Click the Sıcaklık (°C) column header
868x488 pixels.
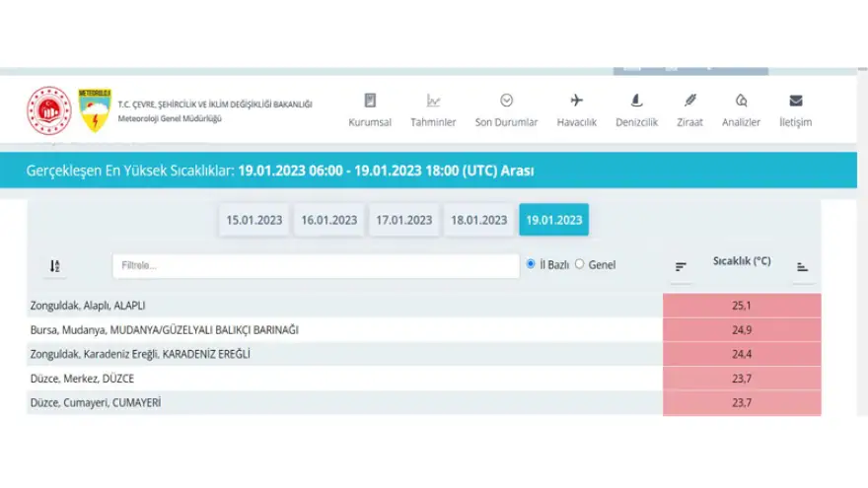tap(742, 260)
